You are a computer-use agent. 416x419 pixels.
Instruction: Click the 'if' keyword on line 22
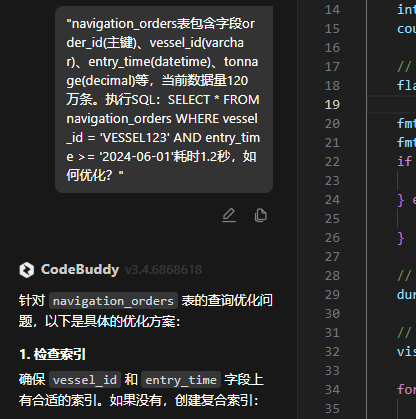click(404, 162)
